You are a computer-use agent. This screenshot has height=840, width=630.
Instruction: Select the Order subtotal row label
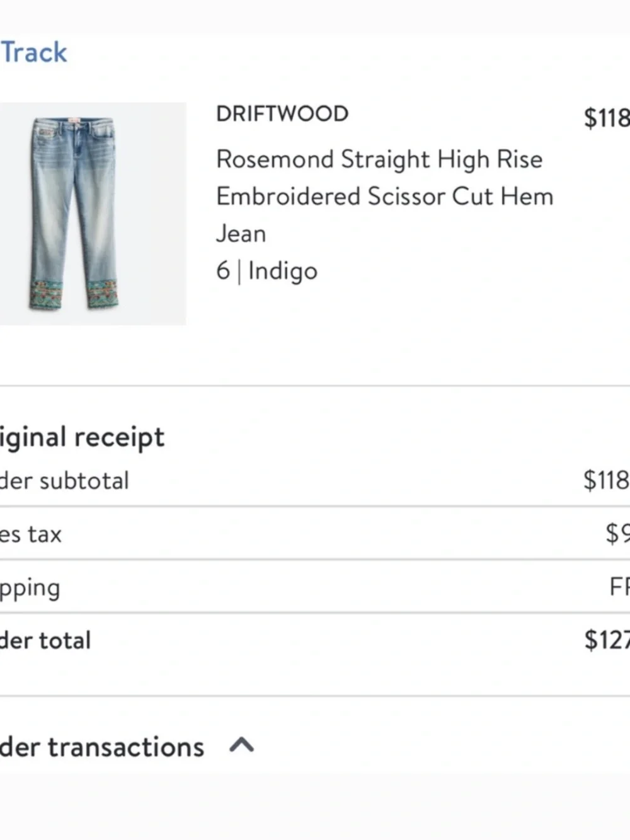(x=64, y=481)
